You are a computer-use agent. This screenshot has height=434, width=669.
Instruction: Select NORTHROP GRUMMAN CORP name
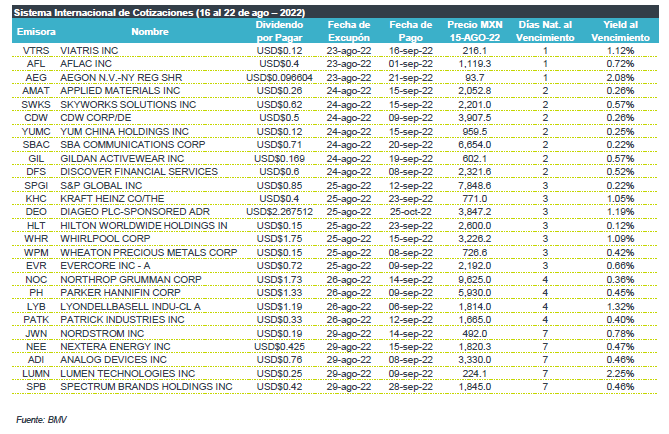coord(131,280)
